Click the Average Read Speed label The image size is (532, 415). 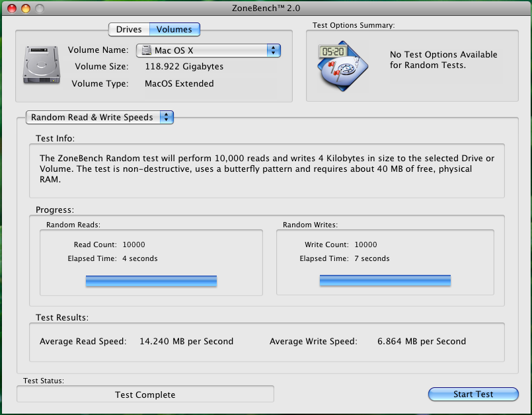click(83, 342)
